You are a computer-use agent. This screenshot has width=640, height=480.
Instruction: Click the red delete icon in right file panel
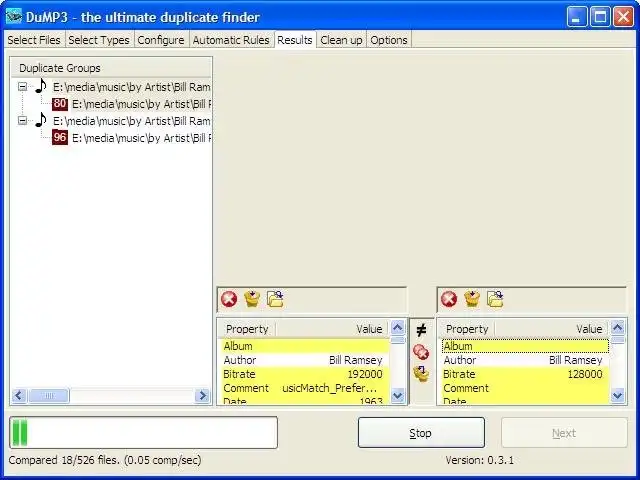pyautogui.click(x=449, y=299)
